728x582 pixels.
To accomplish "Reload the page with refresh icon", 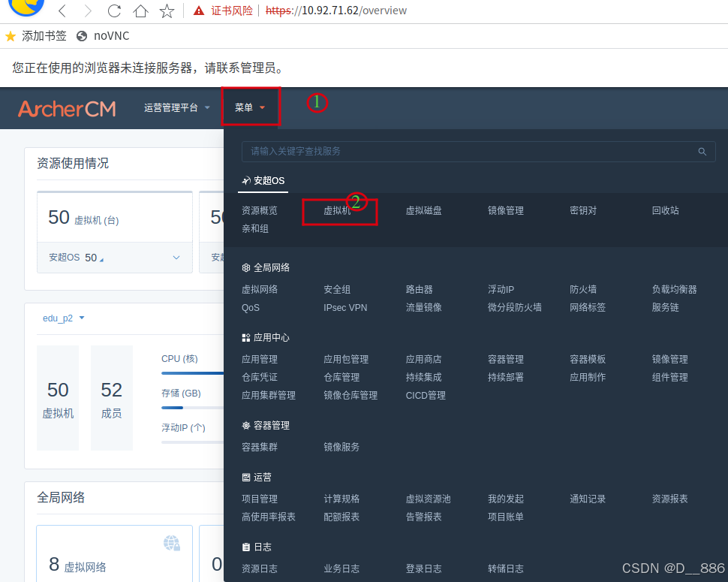I will point(114,11).
